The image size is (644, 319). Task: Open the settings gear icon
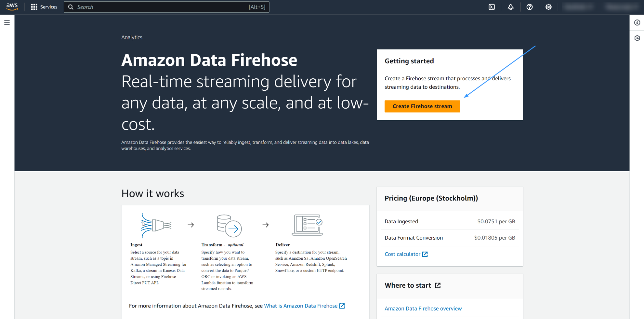coord(548,7)
